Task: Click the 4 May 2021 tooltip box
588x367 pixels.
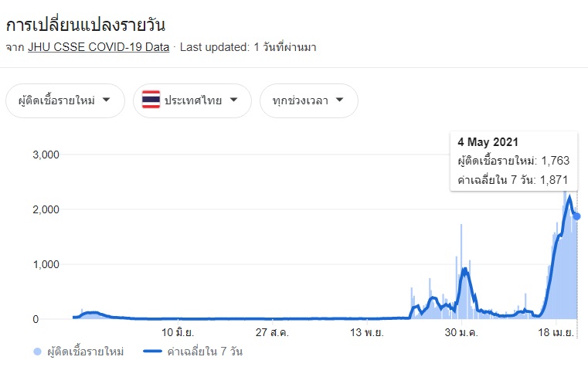Action: (514, 161)
